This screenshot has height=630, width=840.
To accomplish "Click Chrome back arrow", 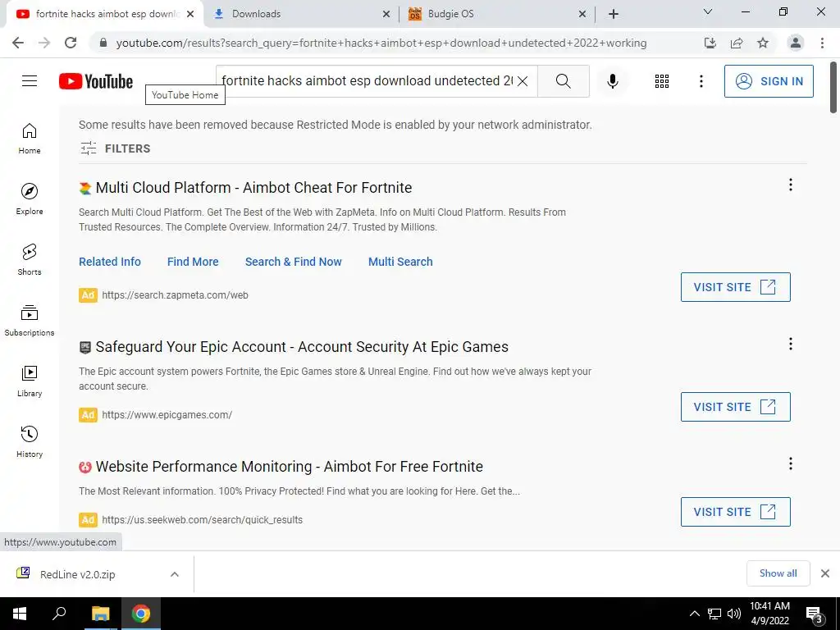I will (x=18, y=43).
